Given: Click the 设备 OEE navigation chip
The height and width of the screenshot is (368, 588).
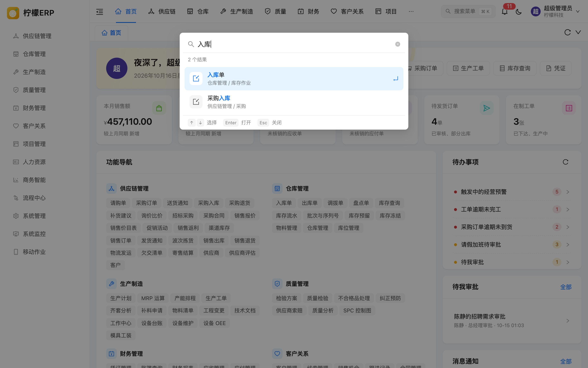Looking at the screenshot, I should click(214, 323).
